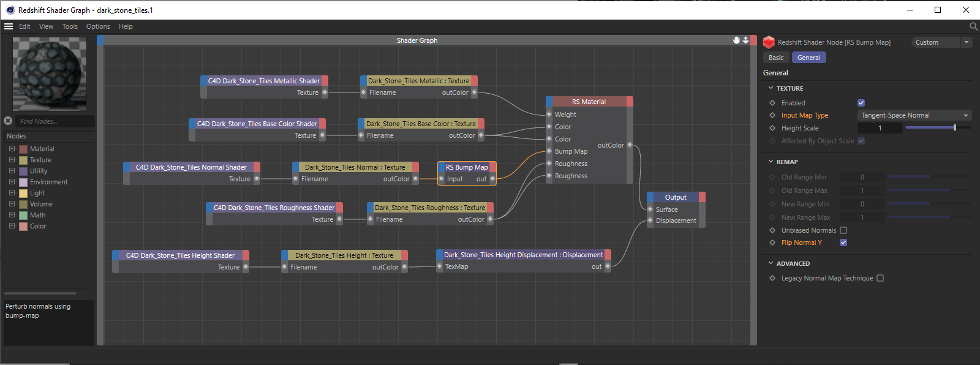The image size is (980, 365).
Task: Collapse the REMAP section
Action: click(x=771, y=162)
